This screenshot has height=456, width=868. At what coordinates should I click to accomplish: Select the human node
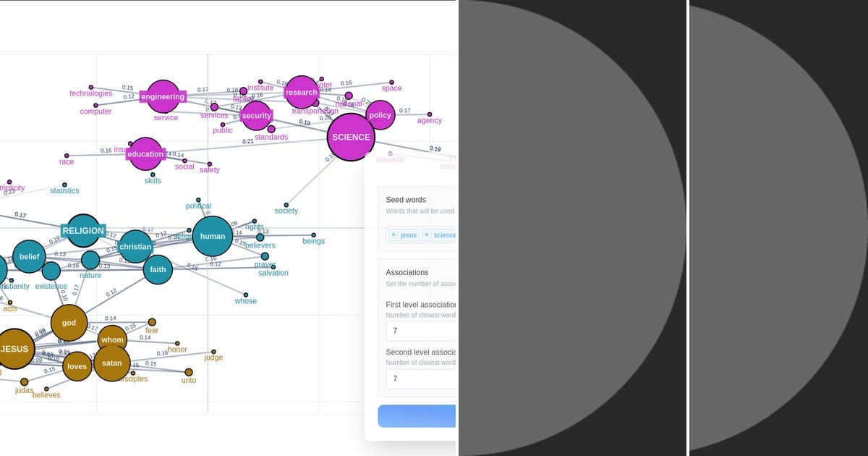[x=212, y=236]
